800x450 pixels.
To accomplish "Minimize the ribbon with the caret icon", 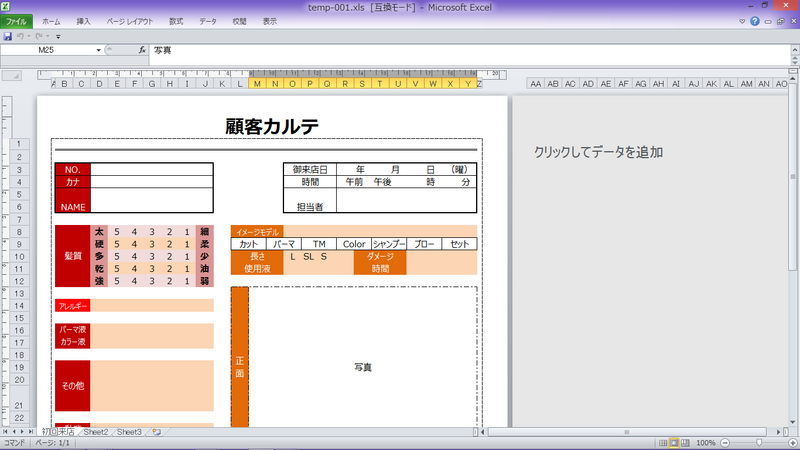I will click(741, 21).
